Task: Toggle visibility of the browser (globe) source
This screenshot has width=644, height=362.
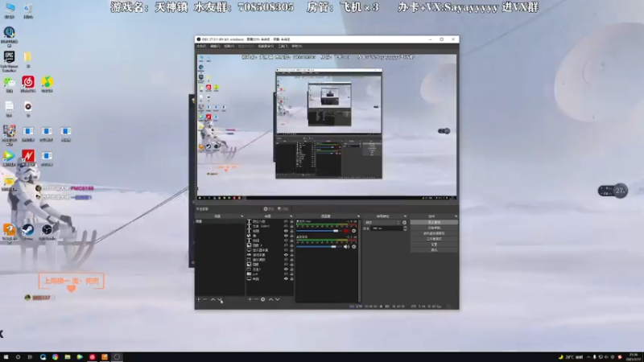Action: (x=286, y=236)
